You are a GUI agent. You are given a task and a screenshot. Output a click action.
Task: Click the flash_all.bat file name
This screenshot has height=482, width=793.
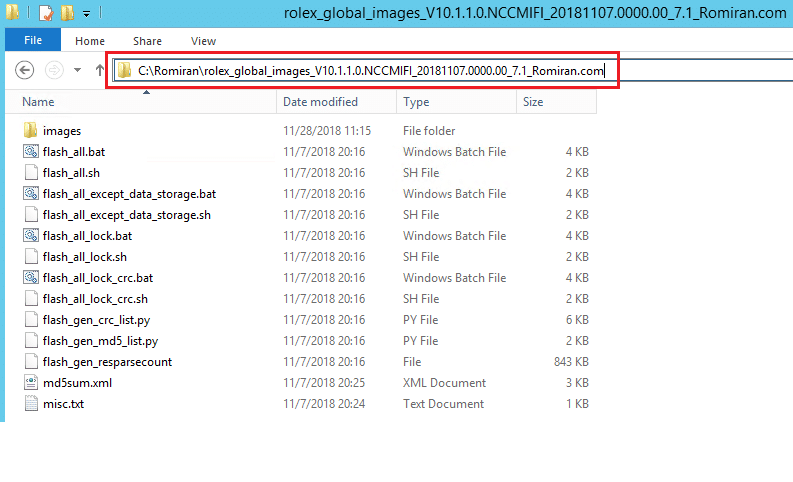click(74, 152)
